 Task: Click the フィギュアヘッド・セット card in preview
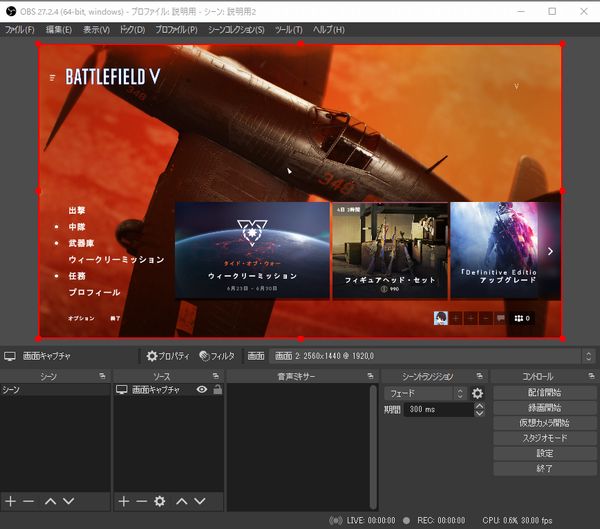(x=390, y=250)
